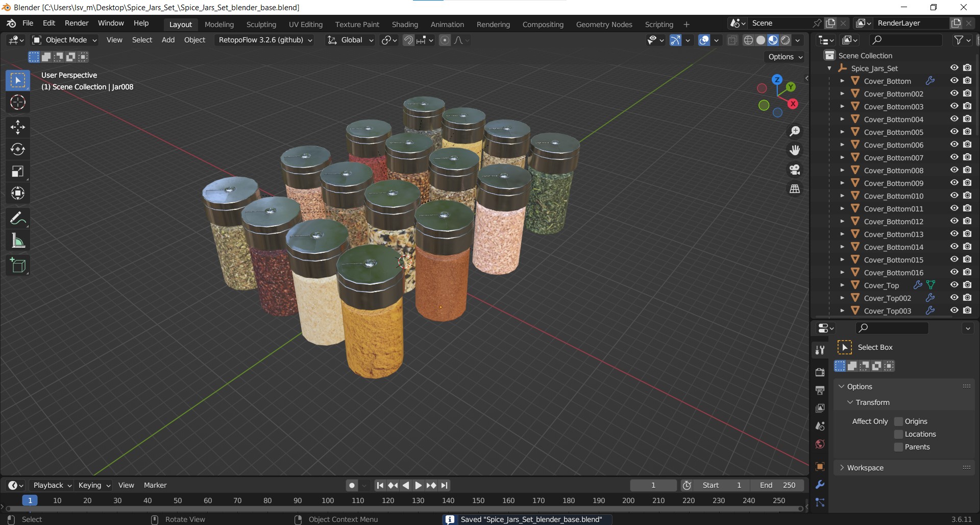This screenshot has height=525, width=980.
Task: Activate the Select Box tool in the toolbar
Action: pyautogui.click(x=18, y=81)
